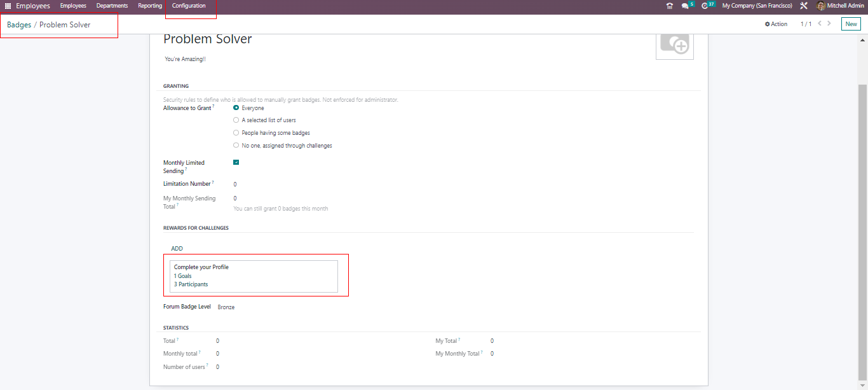Open the Reporting menu
This screenshot has height=390, width=868.
(x=150, y=6)
